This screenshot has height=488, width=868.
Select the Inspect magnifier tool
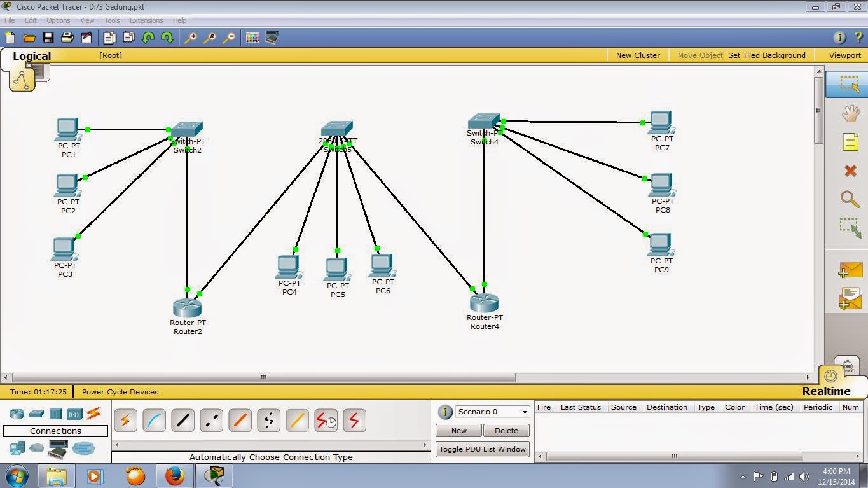point(850,199)
